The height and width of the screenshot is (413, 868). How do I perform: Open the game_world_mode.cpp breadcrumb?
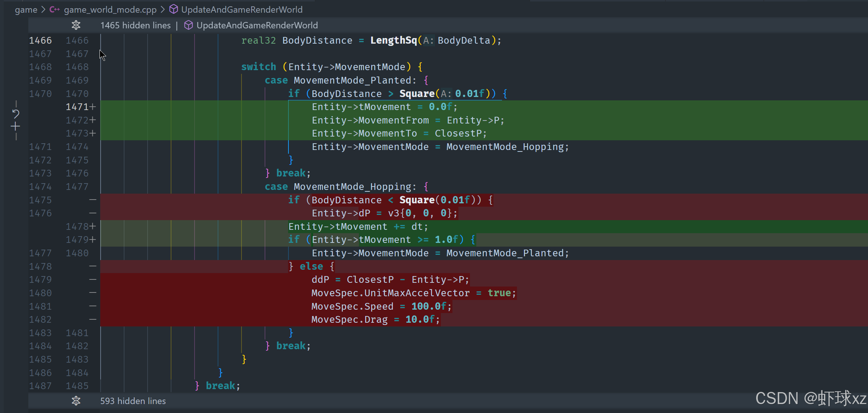coord(110,10)
